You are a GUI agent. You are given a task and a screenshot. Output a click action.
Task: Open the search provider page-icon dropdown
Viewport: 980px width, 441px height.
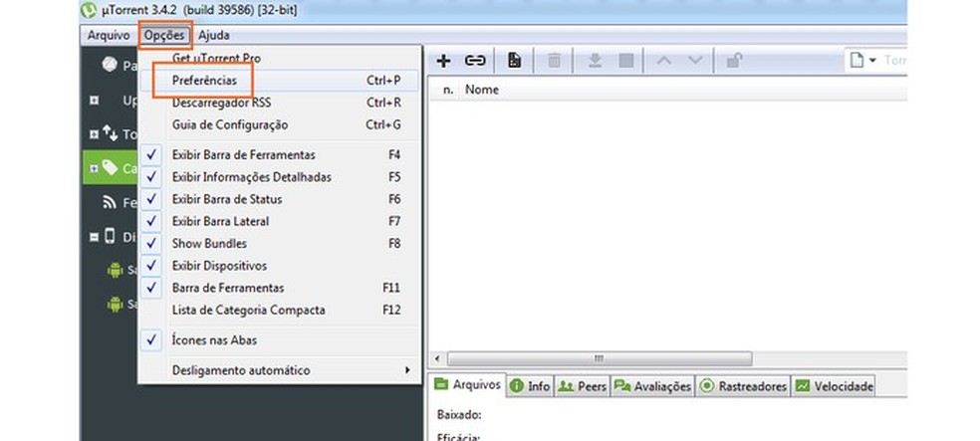click(863, 61)
